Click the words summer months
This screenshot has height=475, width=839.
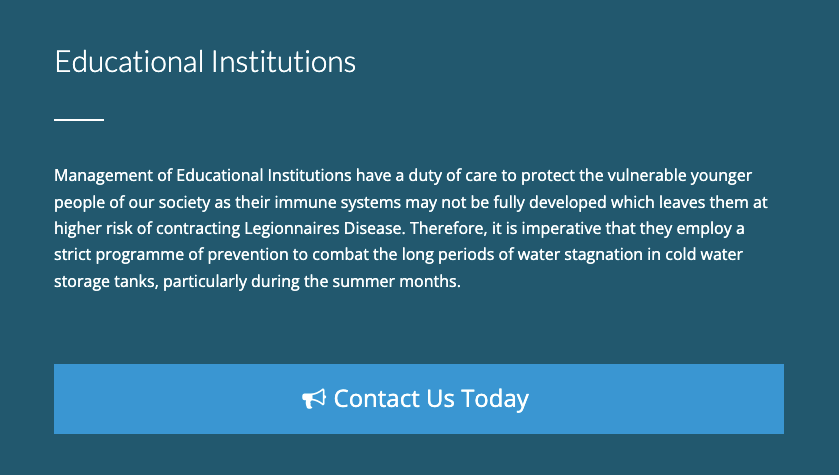pos(396,281)
